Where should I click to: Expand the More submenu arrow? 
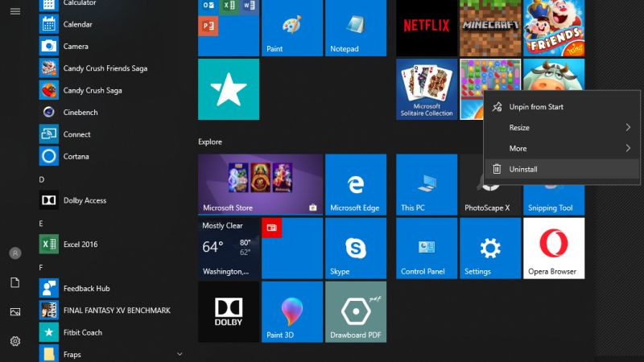(x=628, y=148)
